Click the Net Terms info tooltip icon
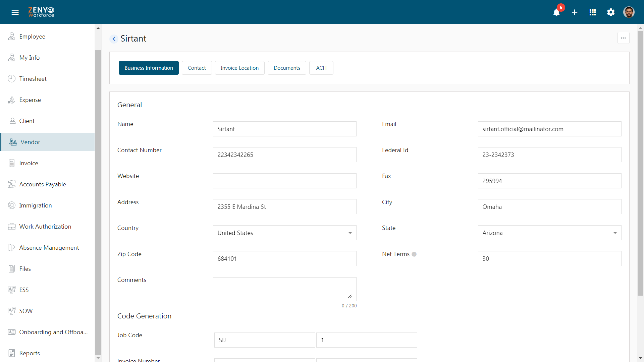This screenshot has width=644, height=362. [x=414, y=254]
